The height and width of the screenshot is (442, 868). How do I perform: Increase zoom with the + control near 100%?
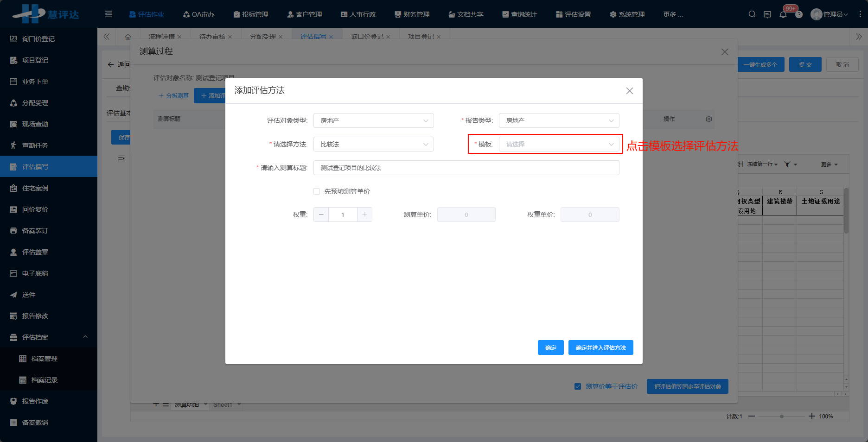pyautogui.click(x=811, y=416)
